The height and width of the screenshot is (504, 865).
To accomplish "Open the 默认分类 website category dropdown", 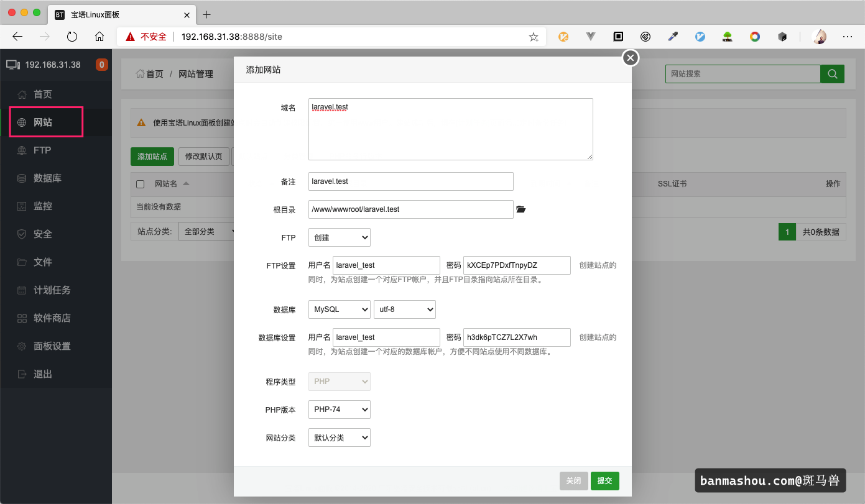I will click(x=340, y=438).
